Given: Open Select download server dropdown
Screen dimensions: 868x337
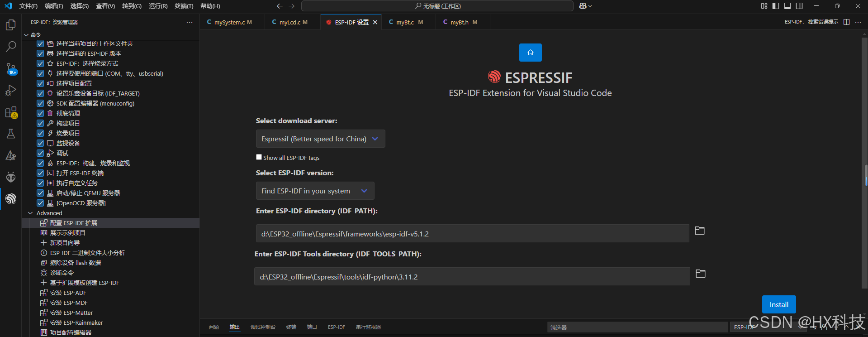Looking at the screenshot, I should [320, 139].
